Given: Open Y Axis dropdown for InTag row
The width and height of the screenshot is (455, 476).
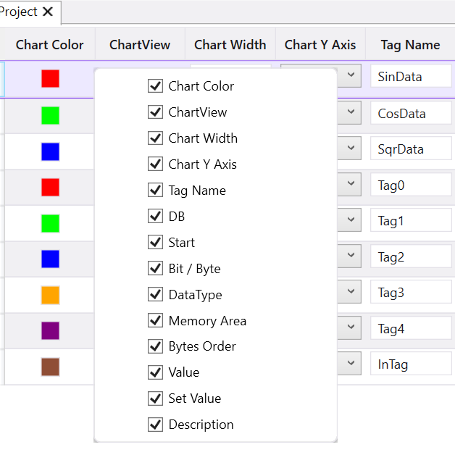Looking at the screenshot, I should coord(351,364).
